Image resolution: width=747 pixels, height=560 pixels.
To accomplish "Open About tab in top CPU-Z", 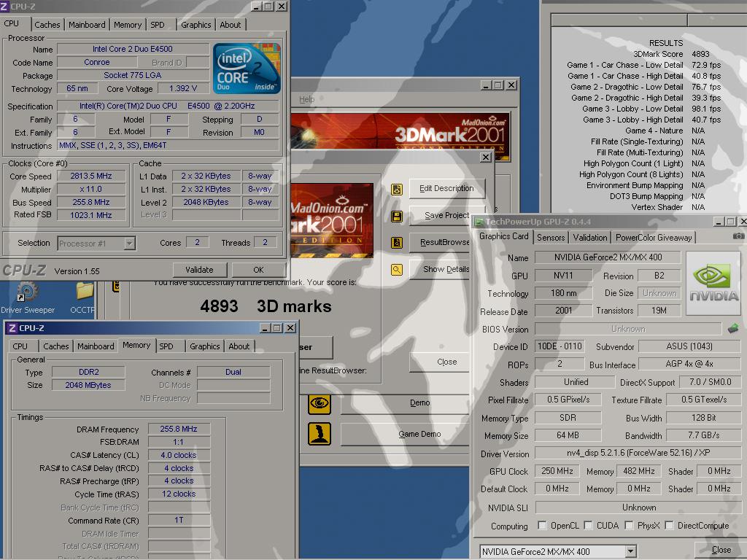I will tap(230, 25).
